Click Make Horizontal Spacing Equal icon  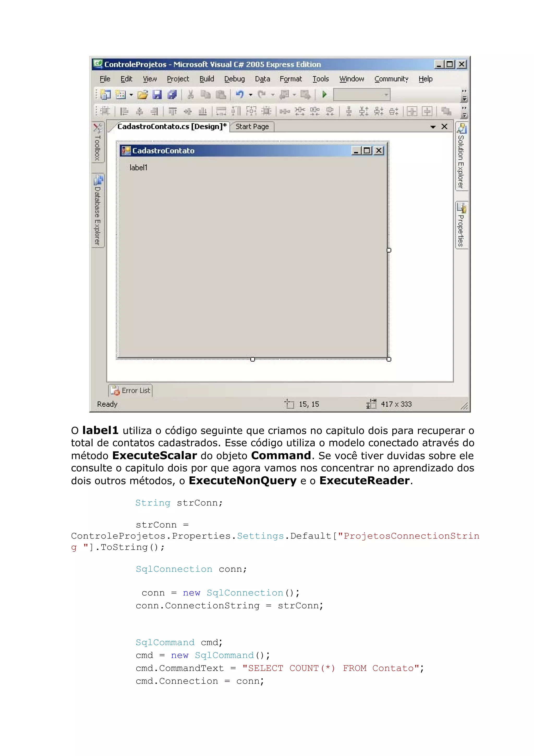[x=285, y=111]
